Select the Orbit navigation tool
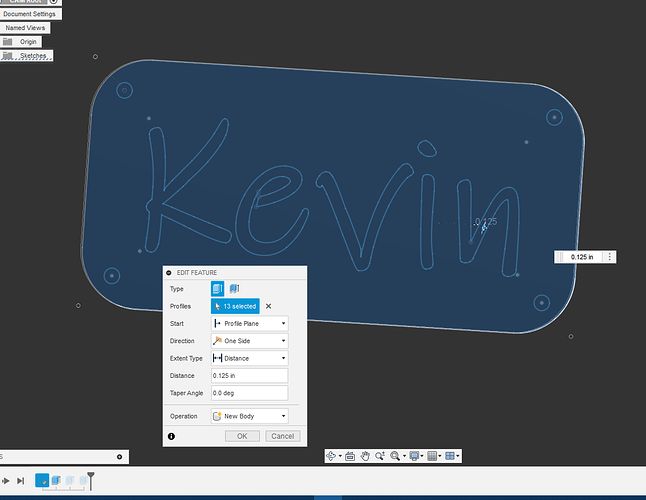 pos(331,456)
